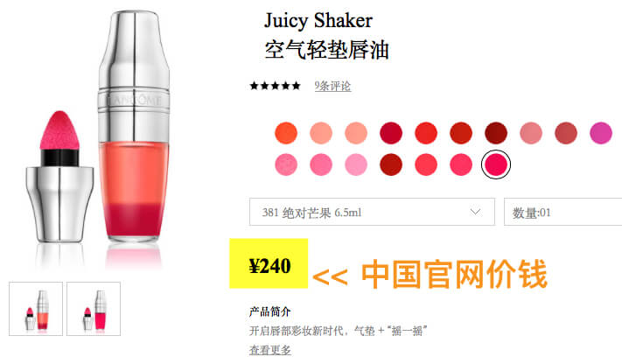The image size is (622, 364).
Task: Open the 381 绝对芒果 6.5ml shade dropdown
Action: [372, 212]
